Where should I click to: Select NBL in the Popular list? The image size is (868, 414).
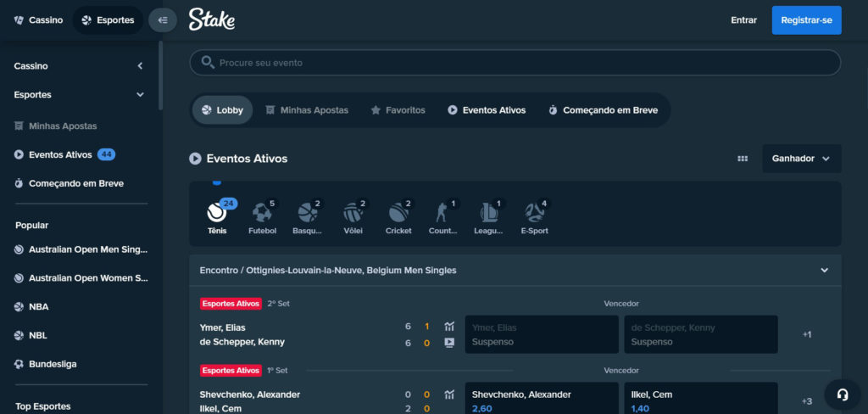pyautogui.click(x=31, y=335)
